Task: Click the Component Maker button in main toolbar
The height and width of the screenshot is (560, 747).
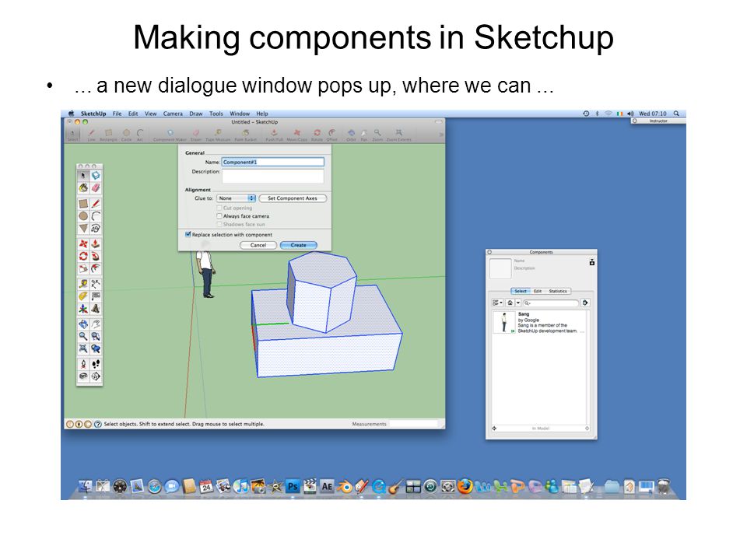Action: pyautogui.click(x=170, y=135)
